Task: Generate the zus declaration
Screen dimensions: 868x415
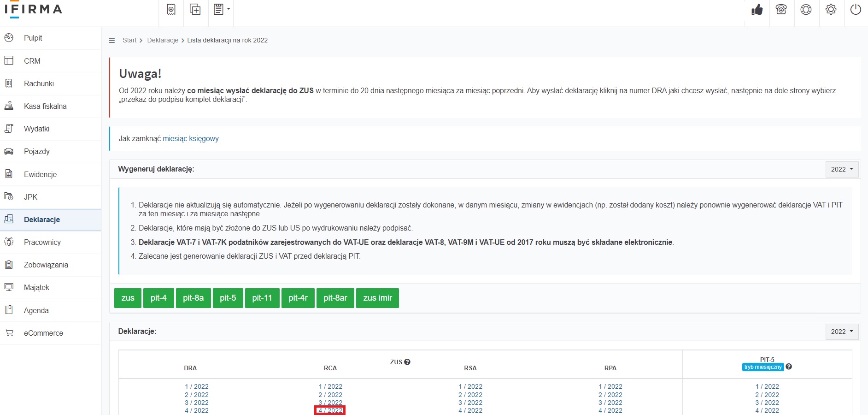Action: tap(128, 298)
